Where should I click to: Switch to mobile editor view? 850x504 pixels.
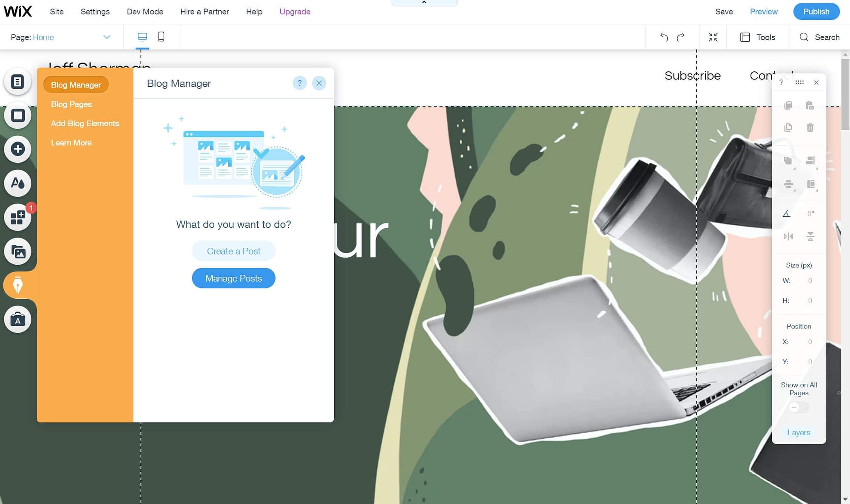pyautogui.click(x=161, y=37)
